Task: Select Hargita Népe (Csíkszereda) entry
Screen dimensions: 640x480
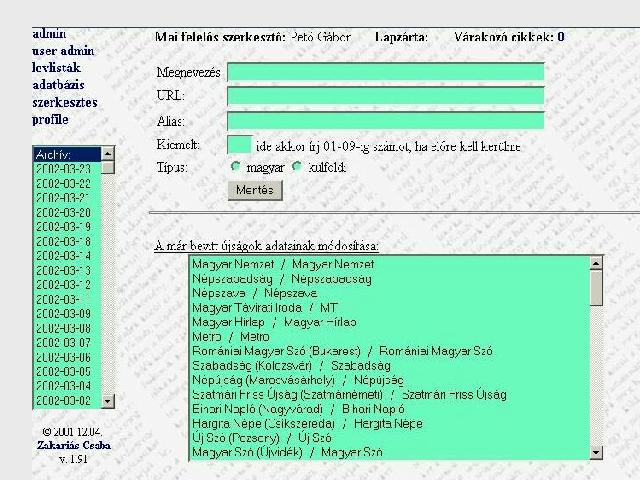Action: (390, 424)
